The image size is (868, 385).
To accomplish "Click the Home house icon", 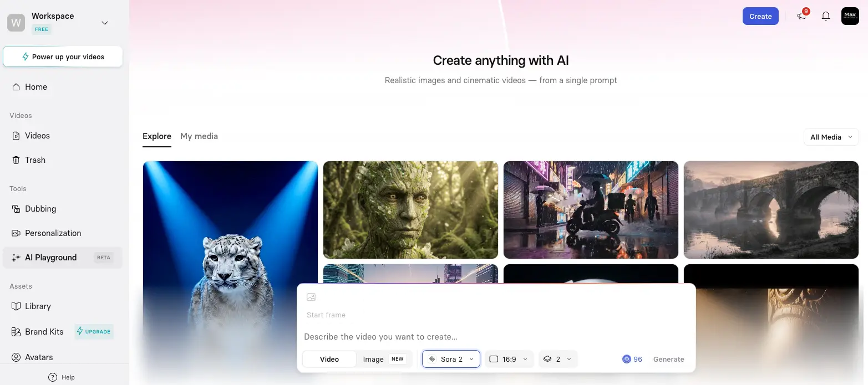I will 16,87.
